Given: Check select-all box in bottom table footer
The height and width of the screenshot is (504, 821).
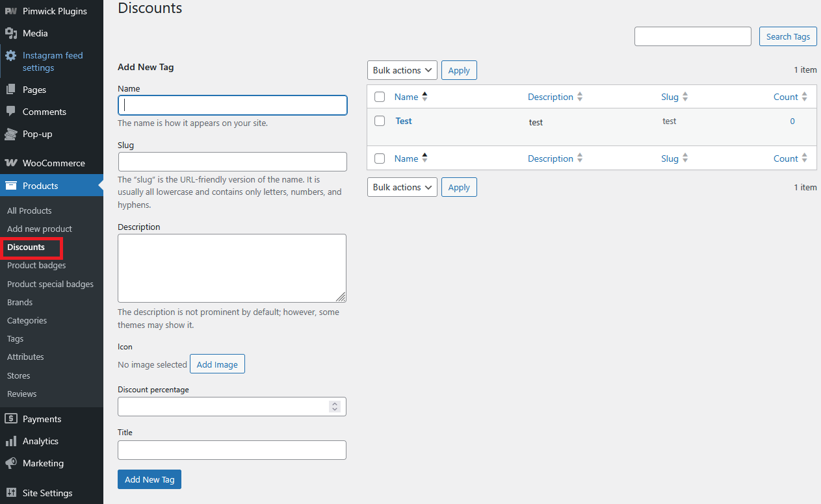Looking at the screenshot, I should (x=380, y=158).
